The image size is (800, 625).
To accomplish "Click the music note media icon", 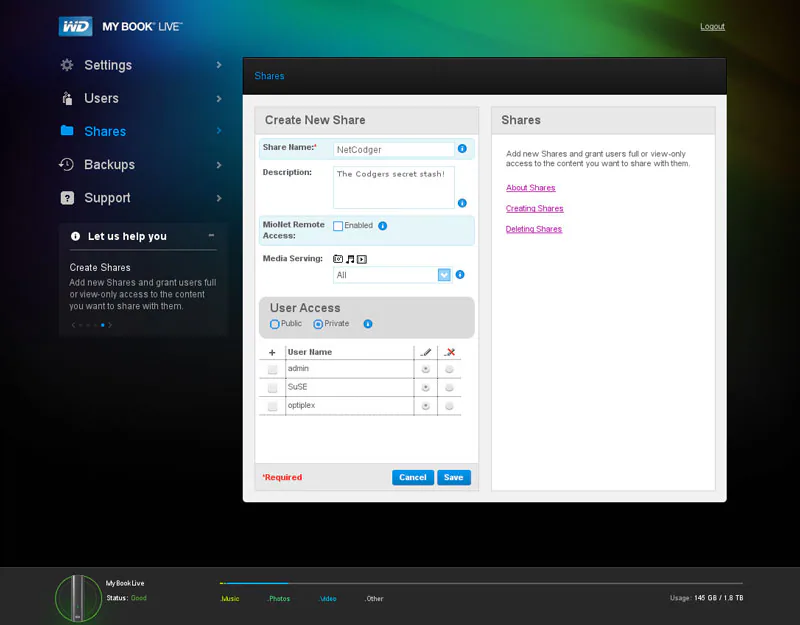I will tap(350, 259).
